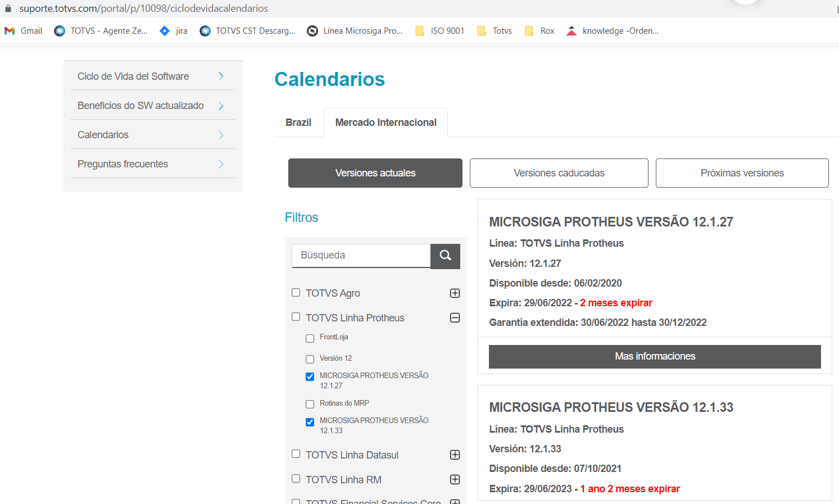Viewport: 839px width, 504px height.
Task: Expand the TOTVS Linha RM filter group
Action: (x=455, y=479)
